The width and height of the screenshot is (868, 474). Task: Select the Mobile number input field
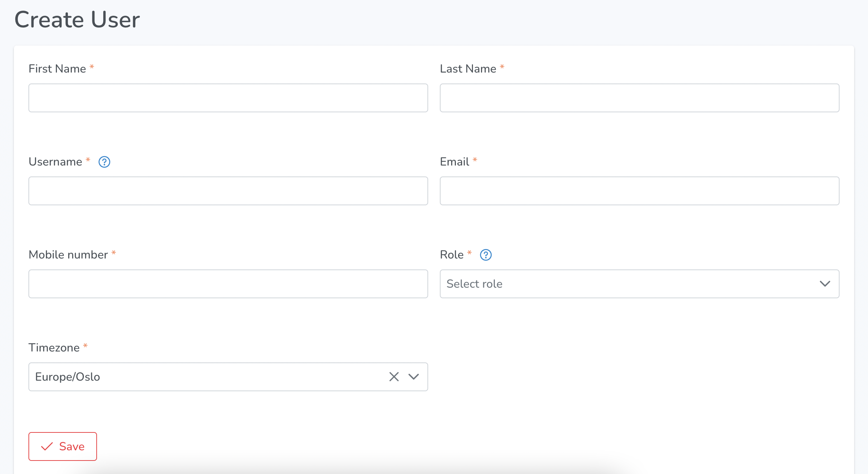tap(228, 284)
